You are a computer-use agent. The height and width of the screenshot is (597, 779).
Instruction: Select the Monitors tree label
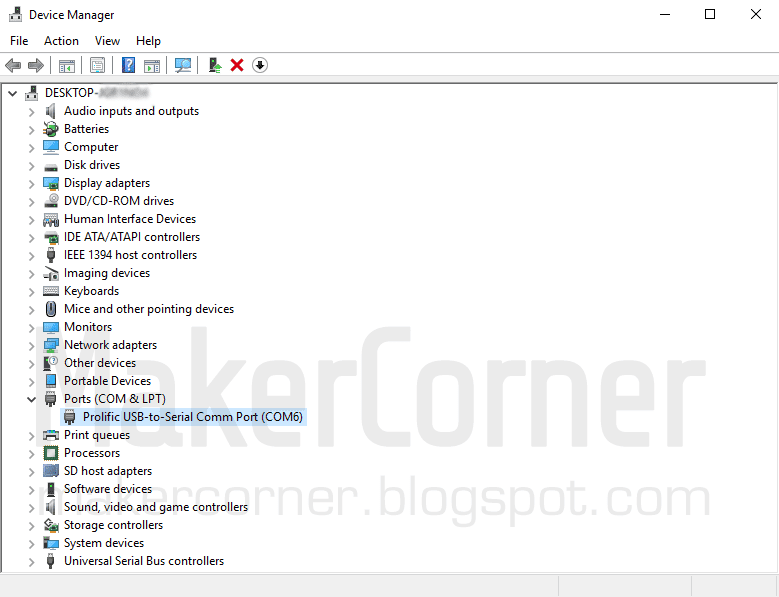pos(88,327)
